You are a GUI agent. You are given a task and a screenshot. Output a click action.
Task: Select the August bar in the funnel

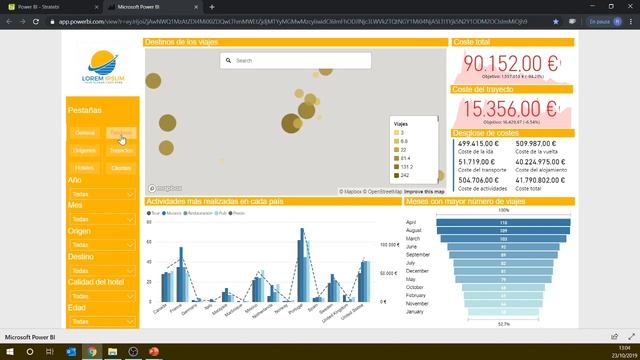(503, 231)
